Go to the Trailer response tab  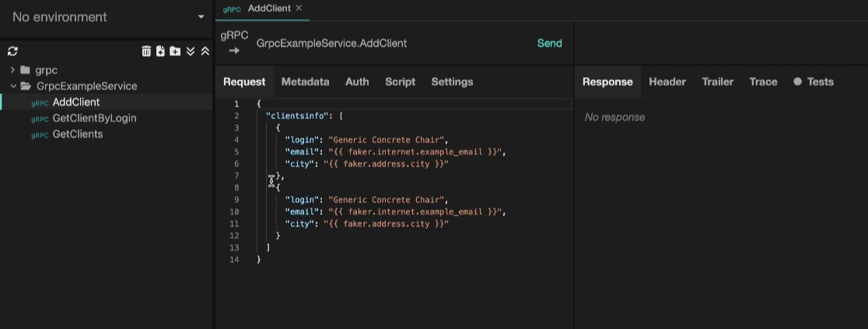(x=717, y=82)
